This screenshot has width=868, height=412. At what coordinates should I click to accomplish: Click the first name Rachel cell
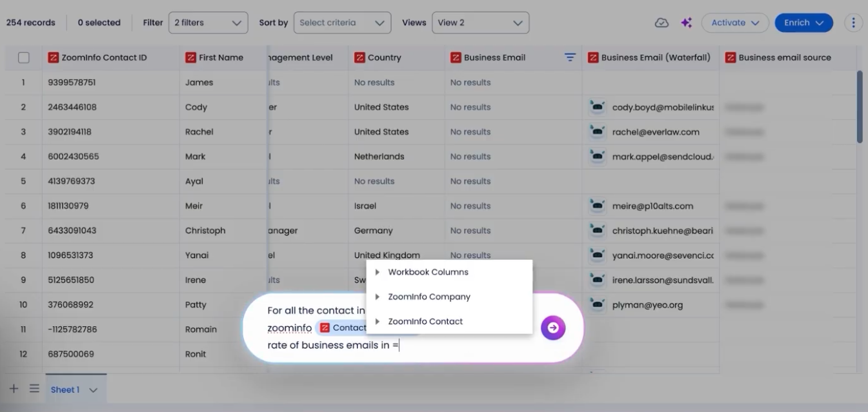point(223,132)
